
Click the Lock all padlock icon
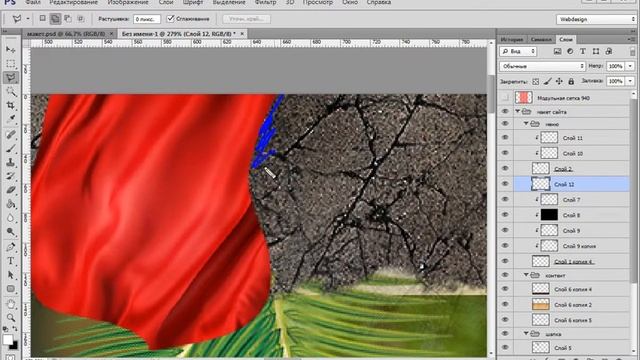tap(571, 82)
